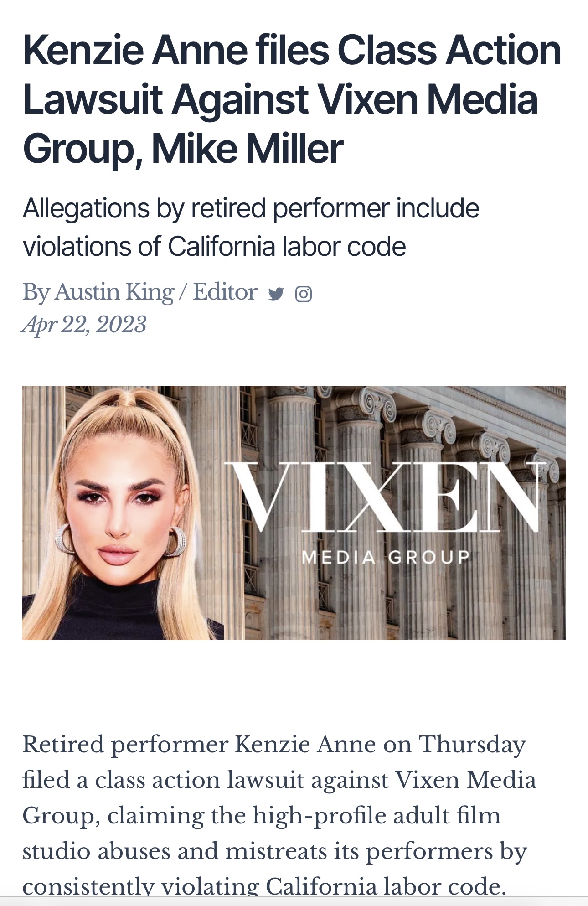
Task: Click the Editor label in byline
Action: (225, 292)
